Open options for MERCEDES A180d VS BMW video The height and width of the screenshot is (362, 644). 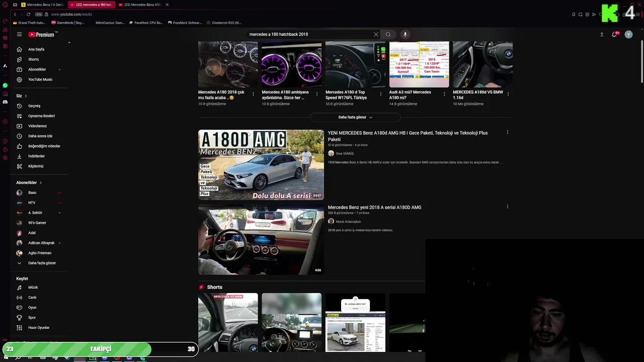coord(508,94)
